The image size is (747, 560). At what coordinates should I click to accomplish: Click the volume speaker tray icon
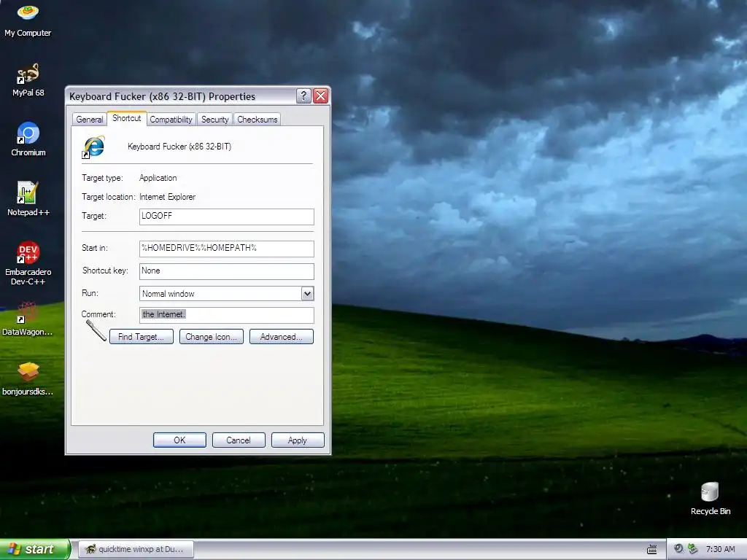[x=678, y=549]
